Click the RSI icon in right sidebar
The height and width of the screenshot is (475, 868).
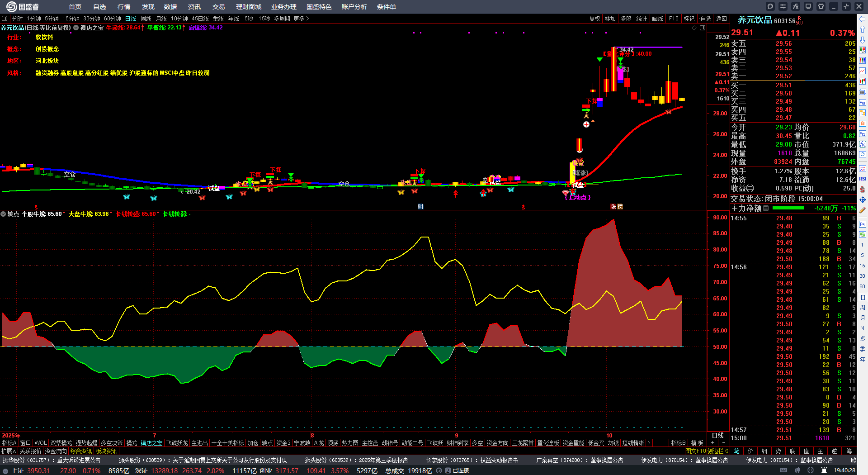point(863,179)
